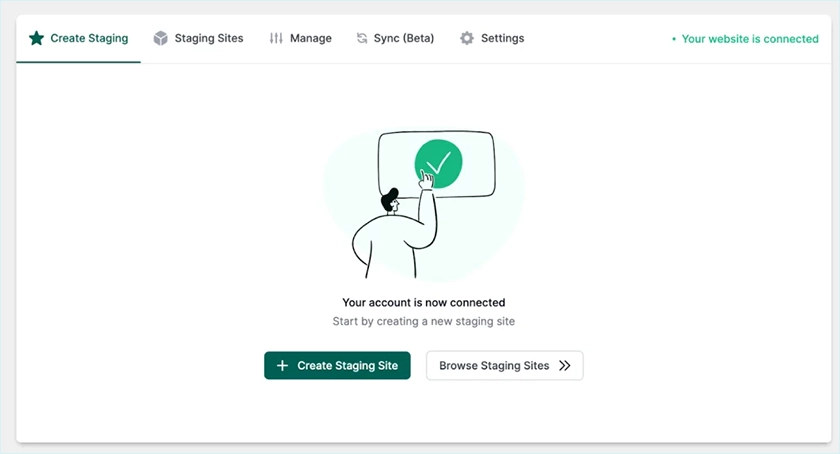
Task: Select the Settings tab label
Action: click(502, 39)
